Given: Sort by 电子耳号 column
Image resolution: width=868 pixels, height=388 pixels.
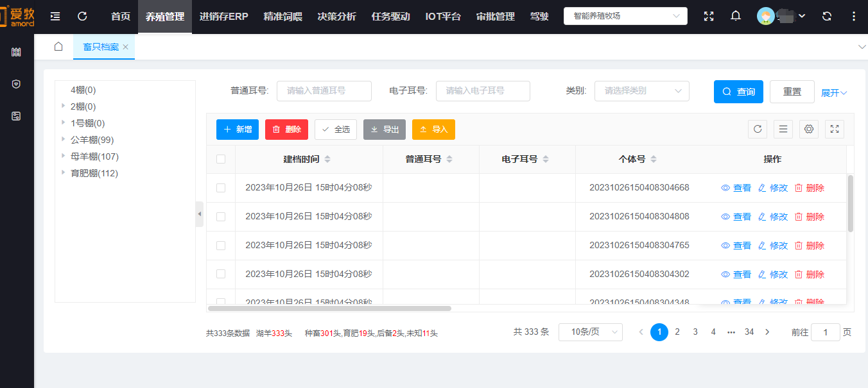Looking at the screenshot, I should click(546, 159).
